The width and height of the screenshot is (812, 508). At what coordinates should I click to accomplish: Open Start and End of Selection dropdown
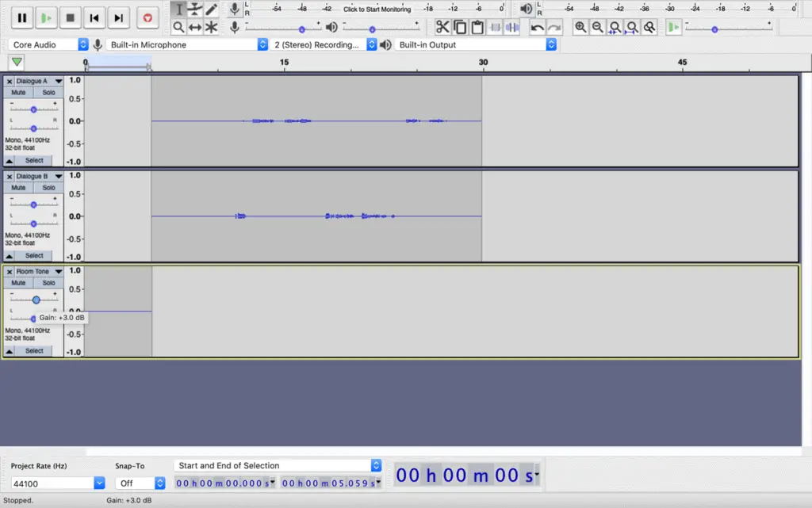coord(278,465)
